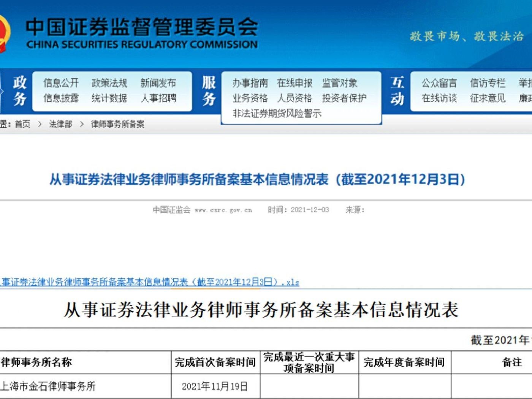The width and height of the screenshot is (532, 399).
Task: Open 在线申报 link
Action: click(x=295, y=83)
